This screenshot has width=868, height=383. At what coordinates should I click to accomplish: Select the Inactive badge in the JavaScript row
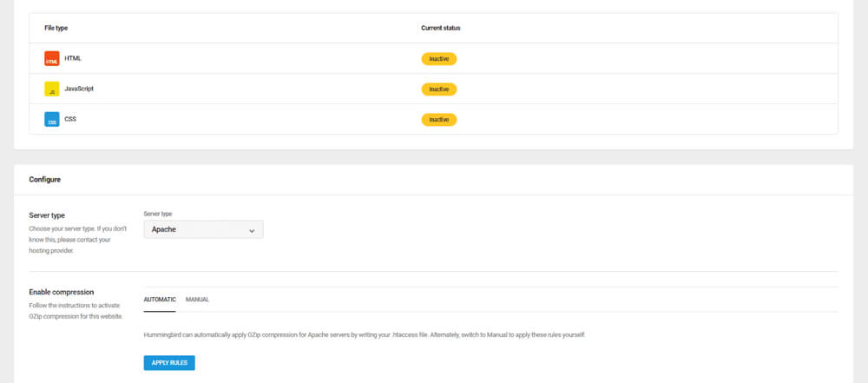point(438,89)
